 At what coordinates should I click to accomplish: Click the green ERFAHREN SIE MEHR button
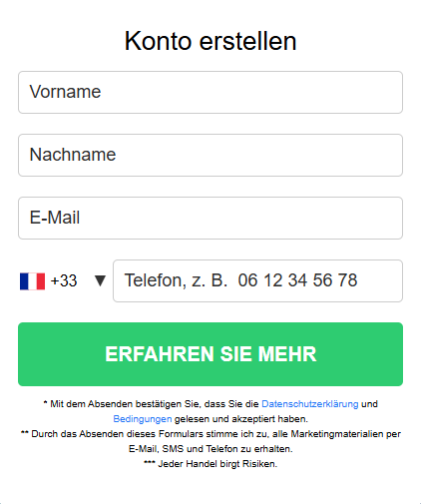coord(210,354)
